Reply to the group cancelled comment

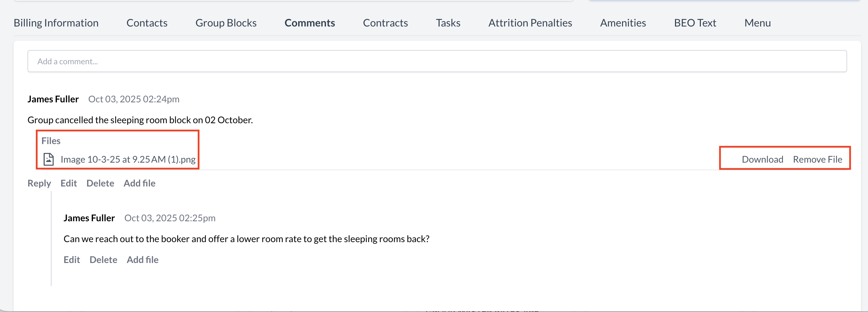(x=39, y=183)
